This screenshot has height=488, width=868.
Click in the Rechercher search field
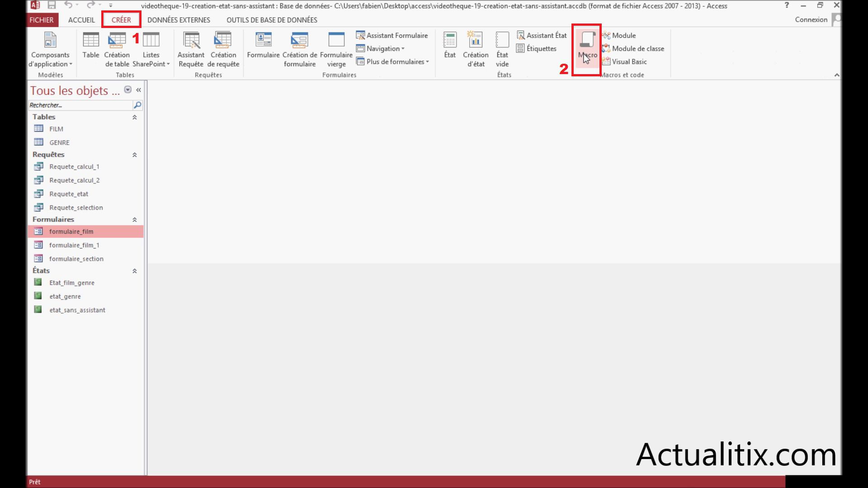click(80, 105)
